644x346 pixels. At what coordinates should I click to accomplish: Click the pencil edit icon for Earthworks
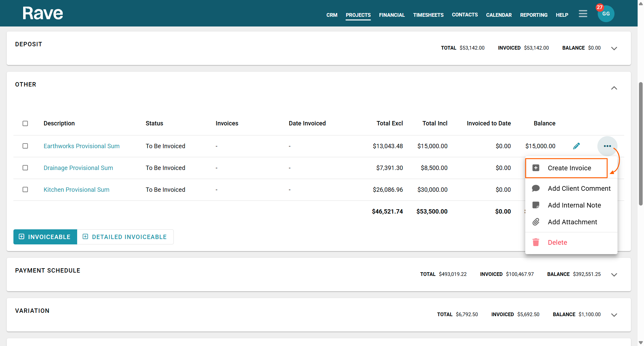[576, 146]
